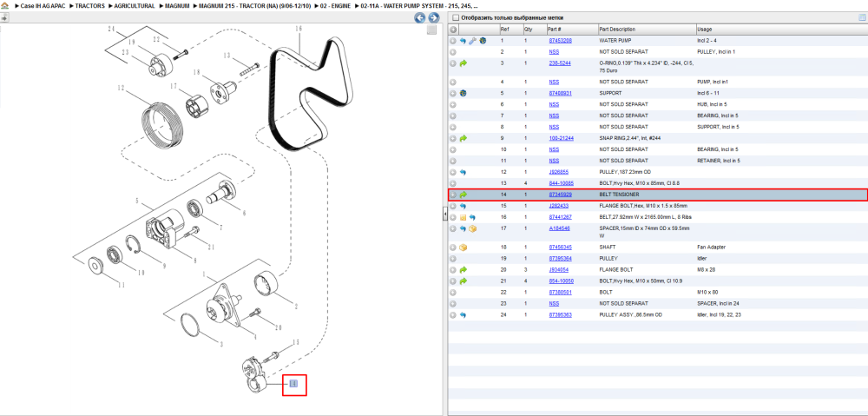868x416 pixels.
Task: Open SUPPORT row 5 part number link
Action: coord(560,93)
